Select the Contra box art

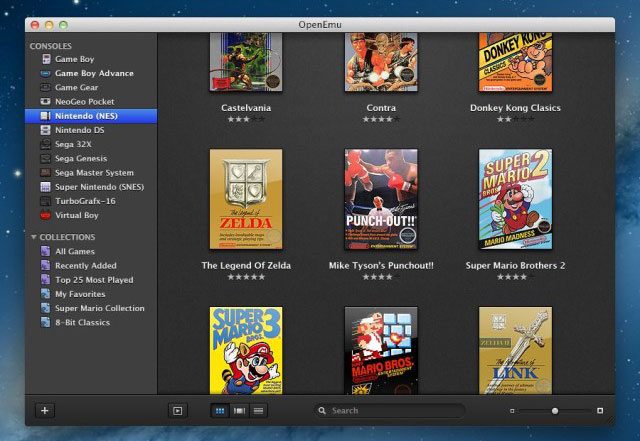pos(381,62)
